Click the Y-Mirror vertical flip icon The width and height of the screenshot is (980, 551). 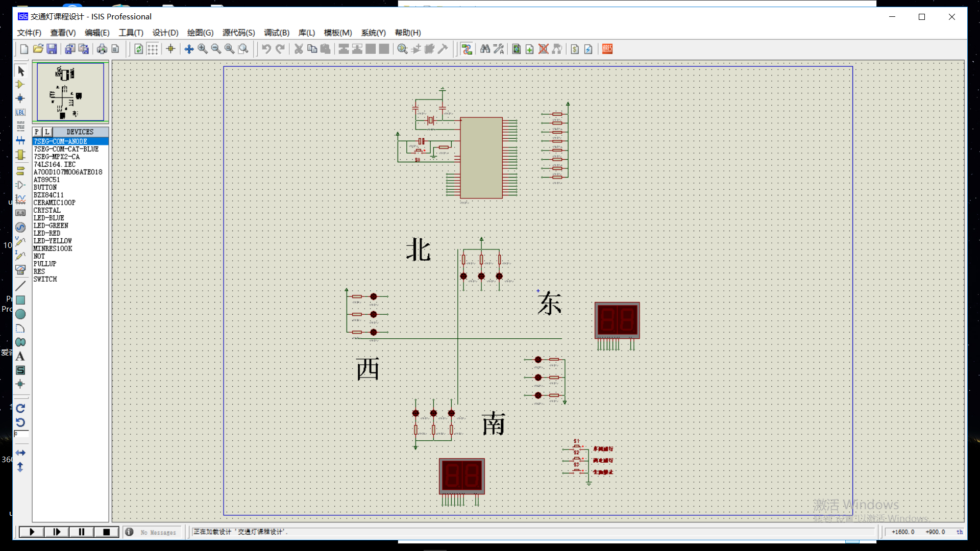(20, 467)
